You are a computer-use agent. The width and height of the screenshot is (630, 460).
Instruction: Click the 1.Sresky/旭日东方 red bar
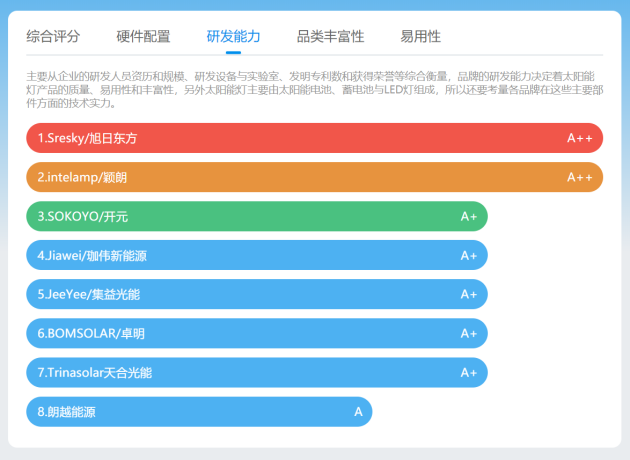315,138
